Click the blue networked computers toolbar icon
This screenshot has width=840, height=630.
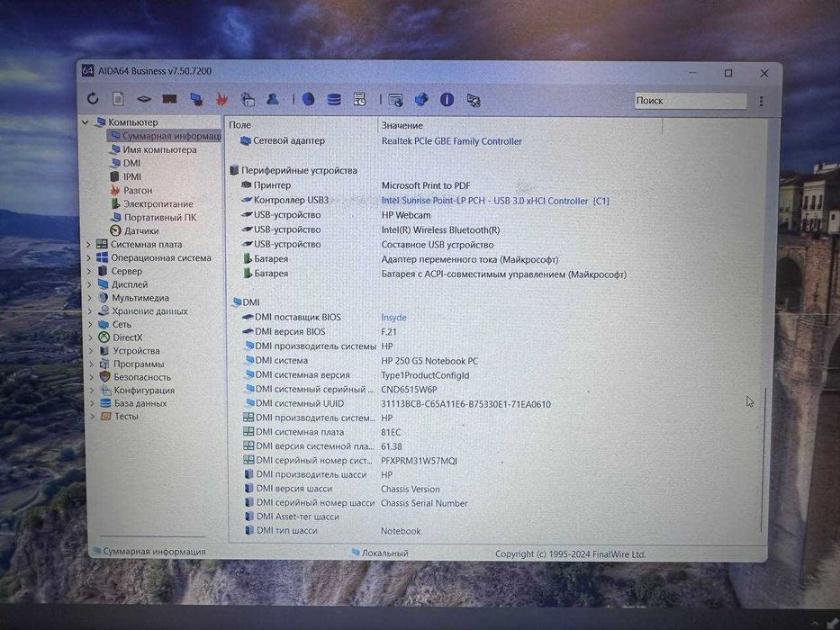point(421,100)
